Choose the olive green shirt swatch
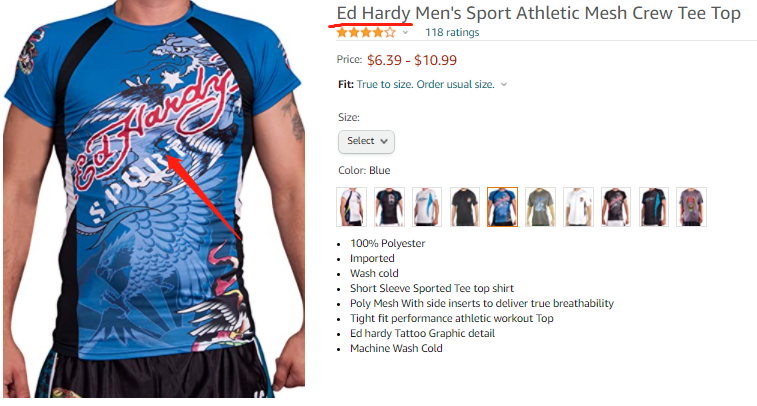Viewport: 757px width, 406px height. pos(540,207)
